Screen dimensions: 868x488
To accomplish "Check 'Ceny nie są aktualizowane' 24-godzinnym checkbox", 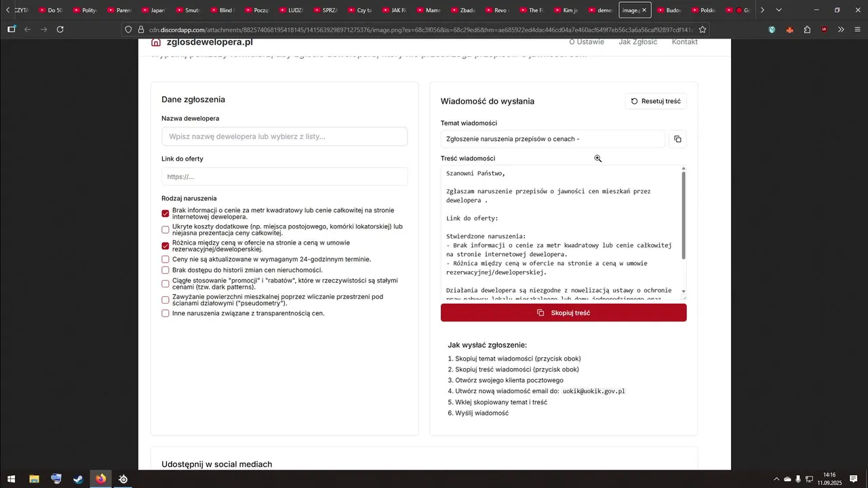I will point(165,260).
